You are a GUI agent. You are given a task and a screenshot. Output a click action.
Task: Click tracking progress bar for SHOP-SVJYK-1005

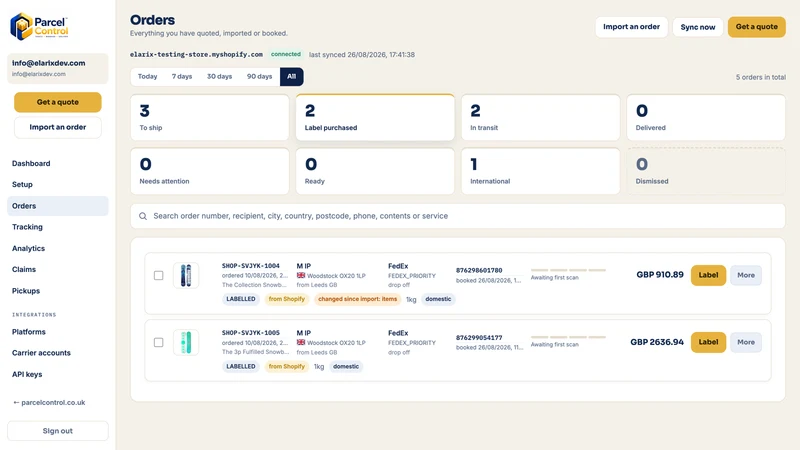568,337
